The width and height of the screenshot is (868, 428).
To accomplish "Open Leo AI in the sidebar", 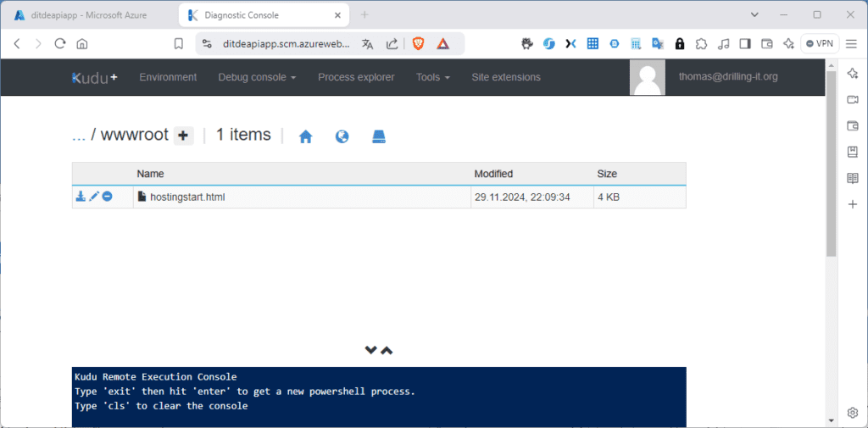I will [853, 74].
